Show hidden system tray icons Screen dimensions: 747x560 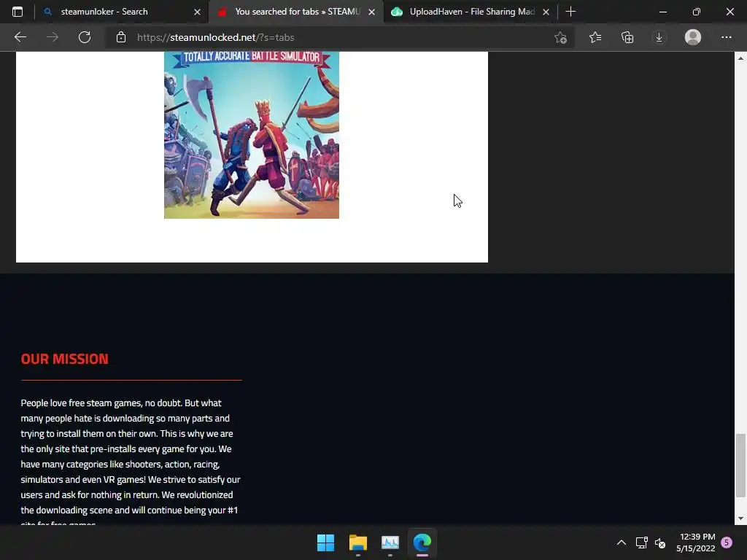pos(622,542)
